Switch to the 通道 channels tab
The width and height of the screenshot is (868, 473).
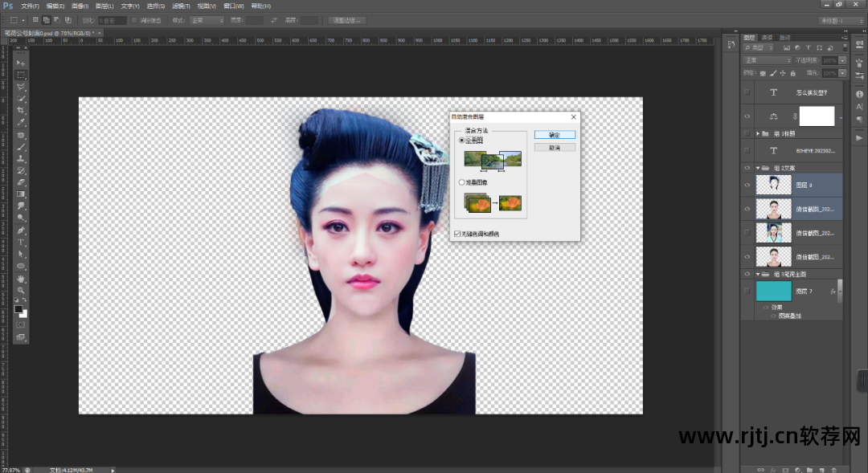click(x=767, y=37)
